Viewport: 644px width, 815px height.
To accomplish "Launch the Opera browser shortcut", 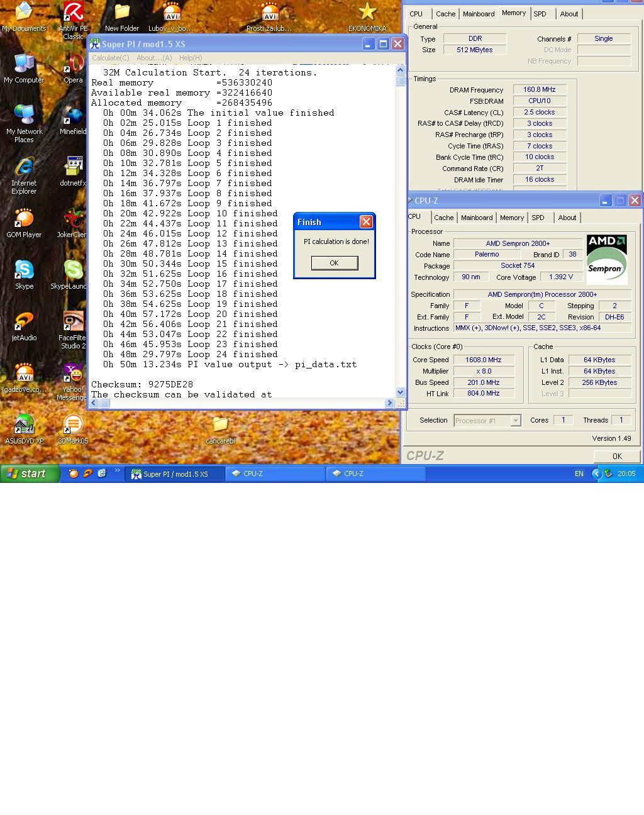I will pyautogui.click(x=73, y=68).
